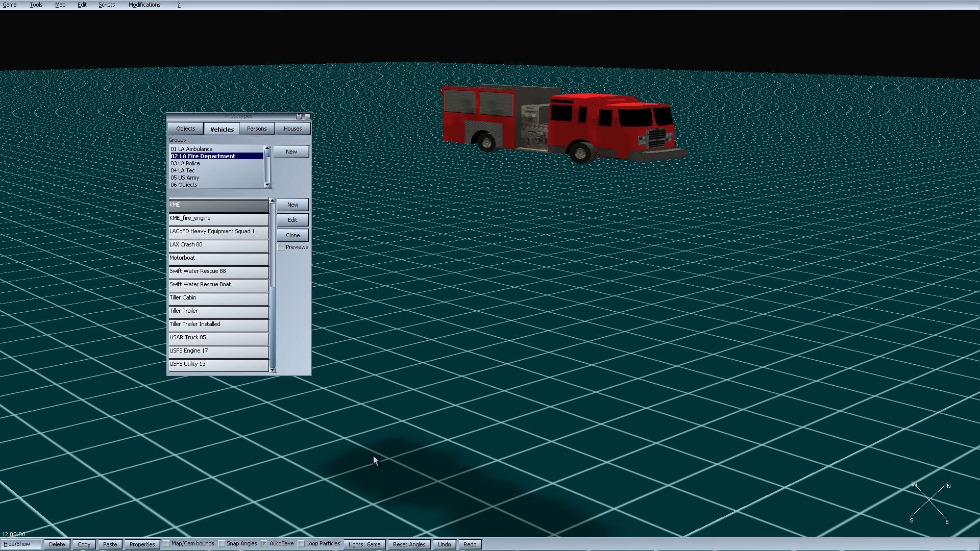Click Lights: Game mode button
The height and width of the screenshot is (551, 980).
(x=364, y=544)
